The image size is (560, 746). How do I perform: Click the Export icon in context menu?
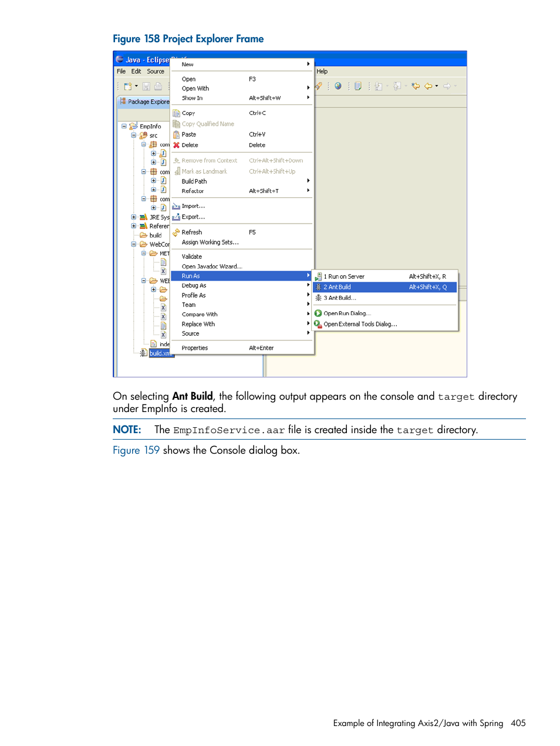[x=176, y=217]
